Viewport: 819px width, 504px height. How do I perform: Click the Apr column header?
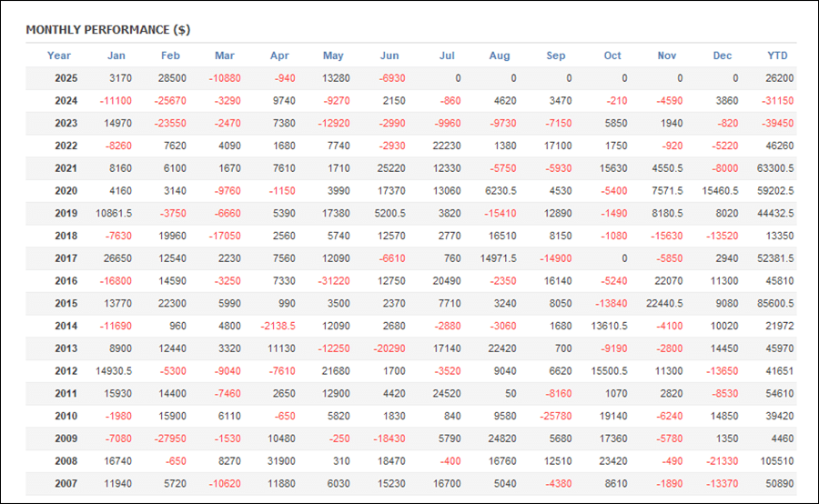(x=279, y=55)
